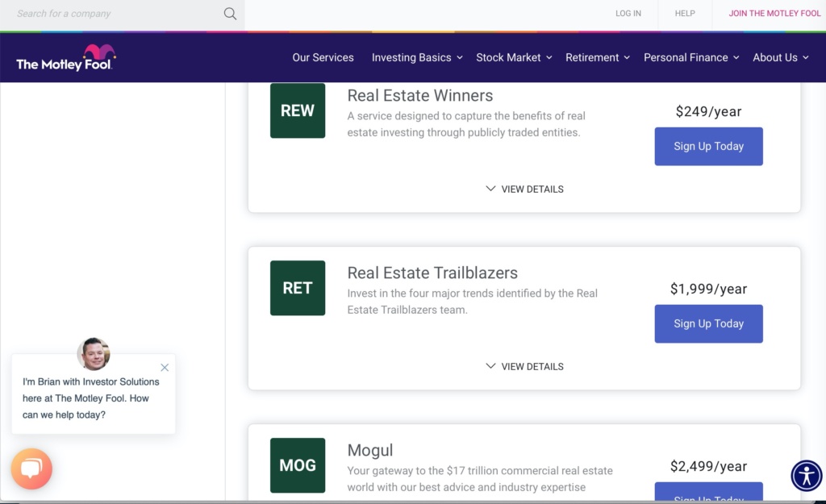Viewport: 826px width, 504px height.
Task: Click the search magnifier icon
Action: click(230, 14)
